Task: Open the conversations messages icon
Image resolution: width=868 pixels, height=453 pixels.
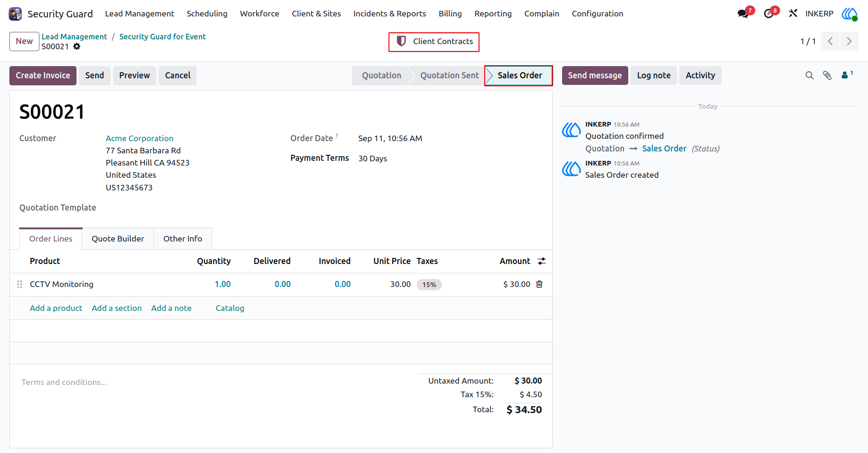Action: coord(743,14)
